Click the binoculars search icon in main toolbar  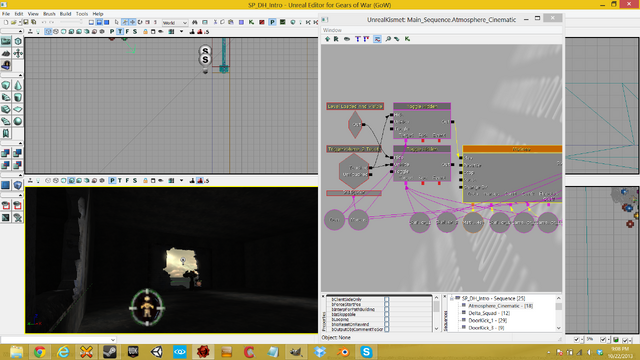(x=195, y=22)
